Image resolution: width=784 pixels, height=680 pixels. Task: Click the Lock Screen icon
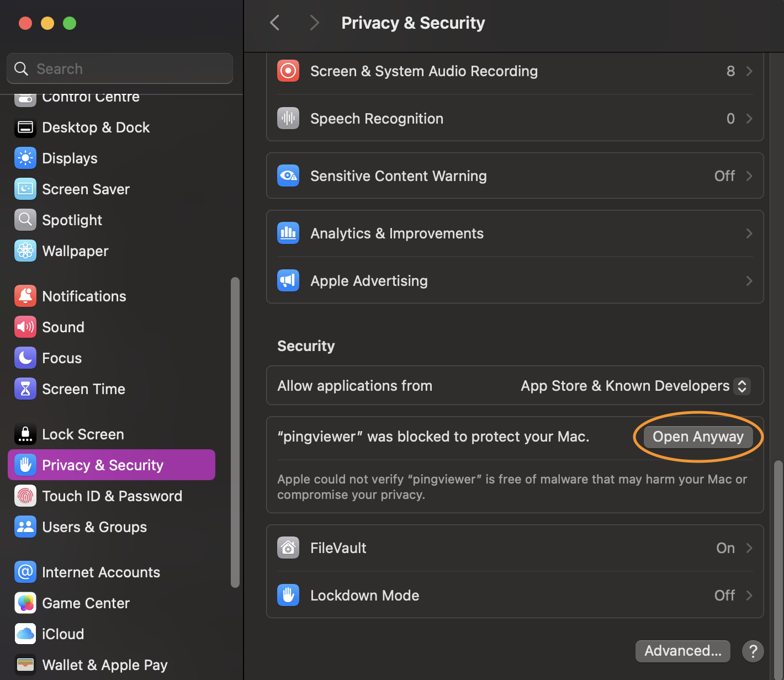tap(25, 434)
